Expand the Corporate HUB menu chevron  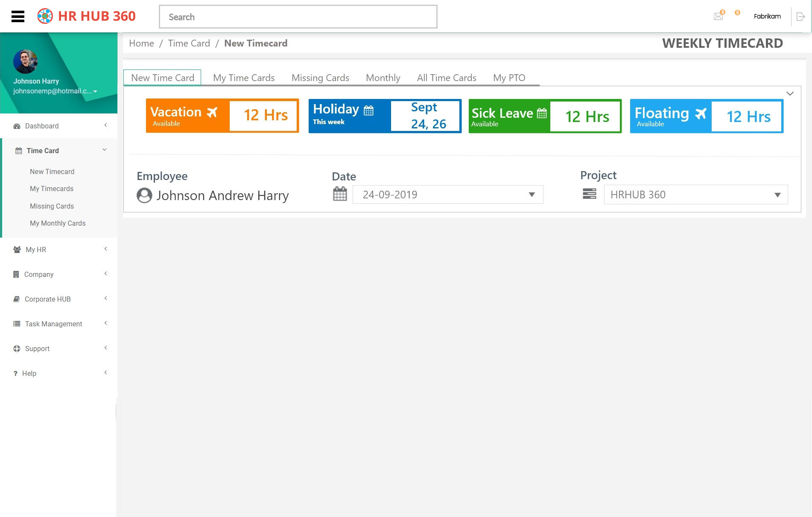click(x=105, y=298)
